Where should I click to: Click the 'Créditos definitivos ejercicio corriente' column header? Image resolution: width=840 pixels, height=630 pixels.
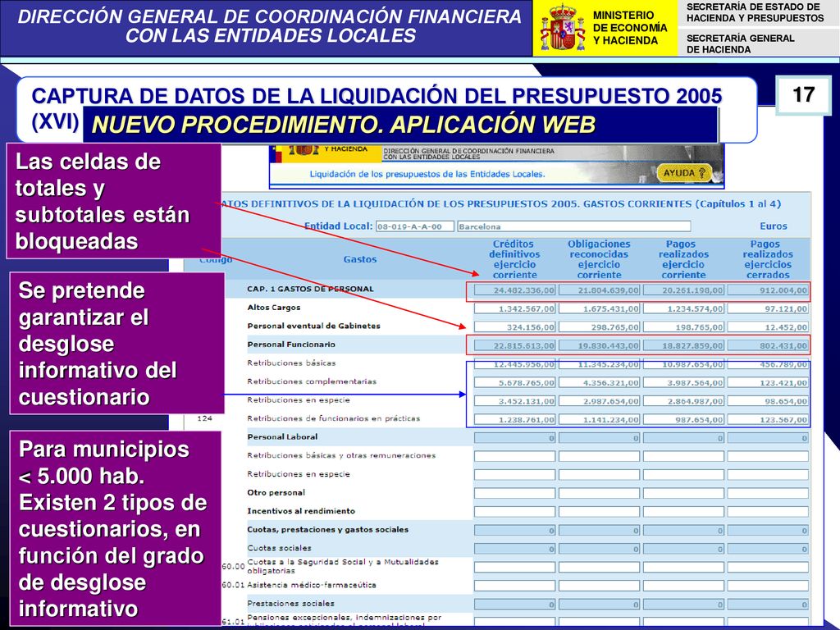pyautogui.click(x=514, y=259)
